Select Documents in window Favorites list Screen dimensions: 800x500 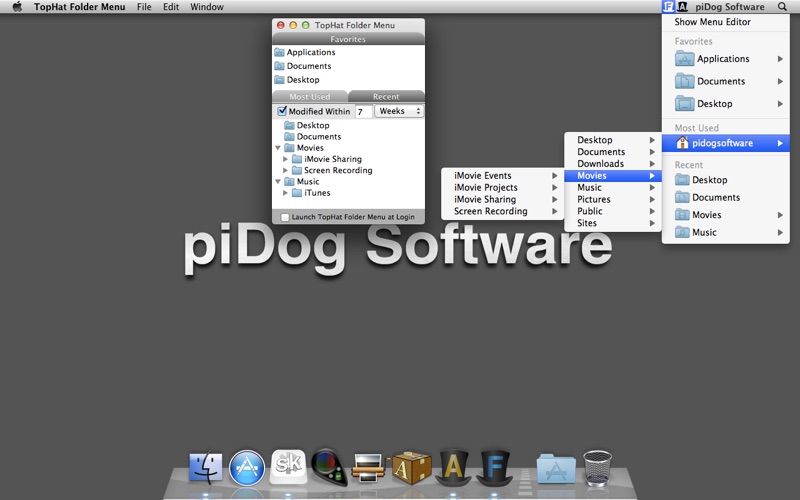click(309, 66)
